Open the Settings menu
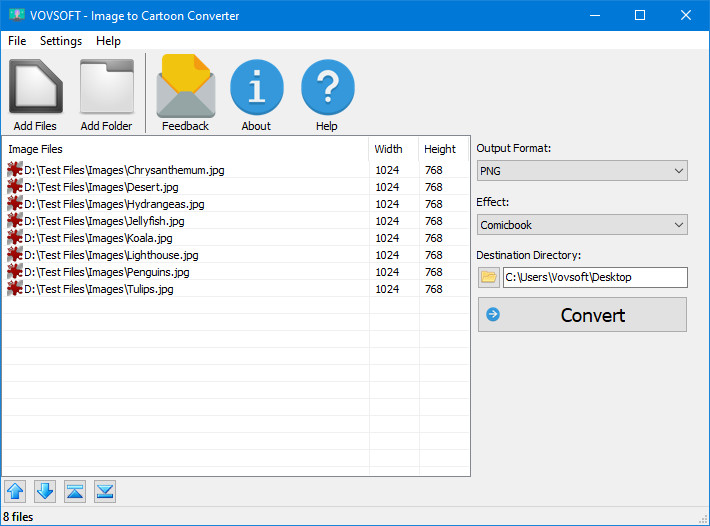This screenshot has height=526, width=710. (x=61, y=41)
